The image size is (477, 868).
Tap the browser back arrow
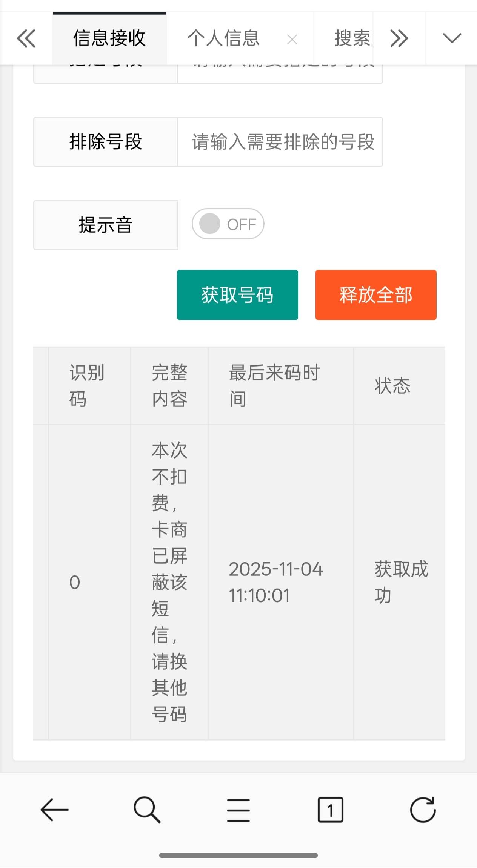[x=54, y=810]
